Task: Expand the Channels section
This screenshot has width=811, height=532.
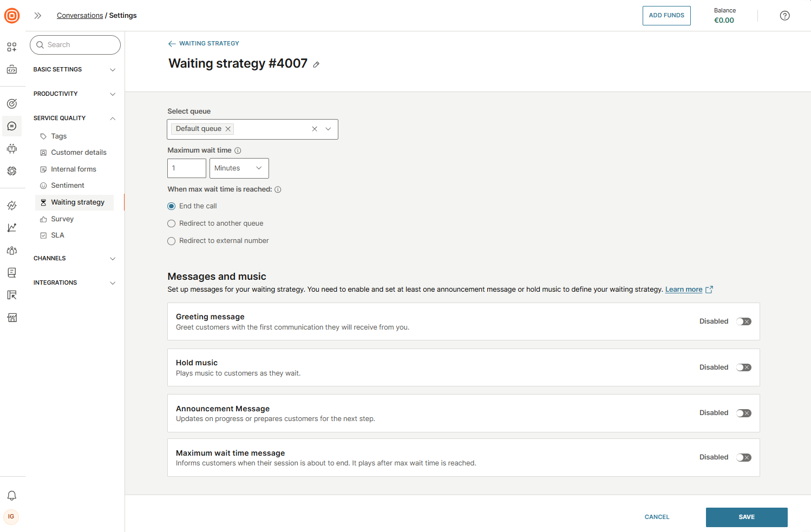Action: [74, 258]
